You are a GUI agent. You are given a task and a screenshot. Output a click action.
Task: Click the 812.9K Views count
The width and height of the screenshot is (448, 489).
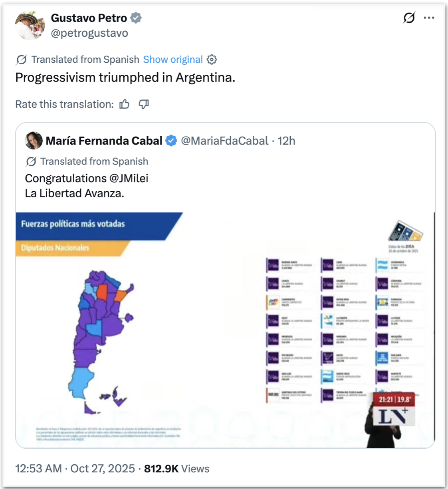pyautogui.click(x=176, y=468)
